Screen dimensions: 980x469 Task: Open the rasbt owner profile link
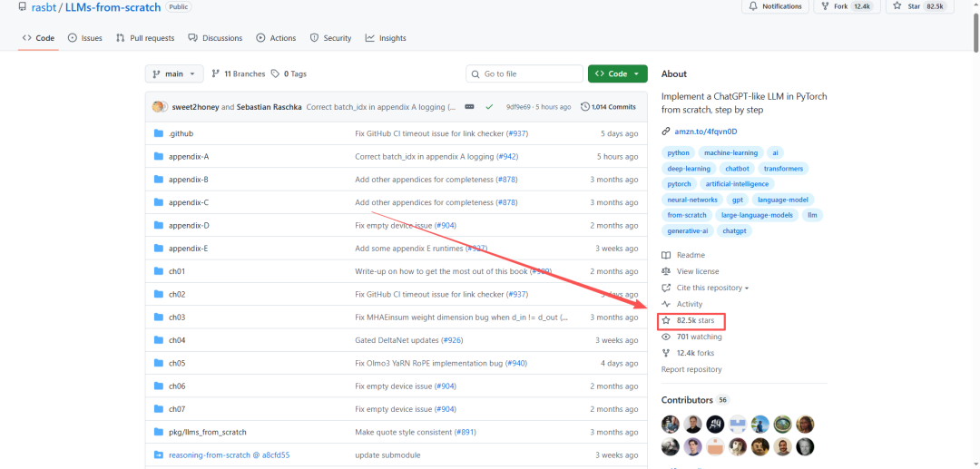point(43,7)
